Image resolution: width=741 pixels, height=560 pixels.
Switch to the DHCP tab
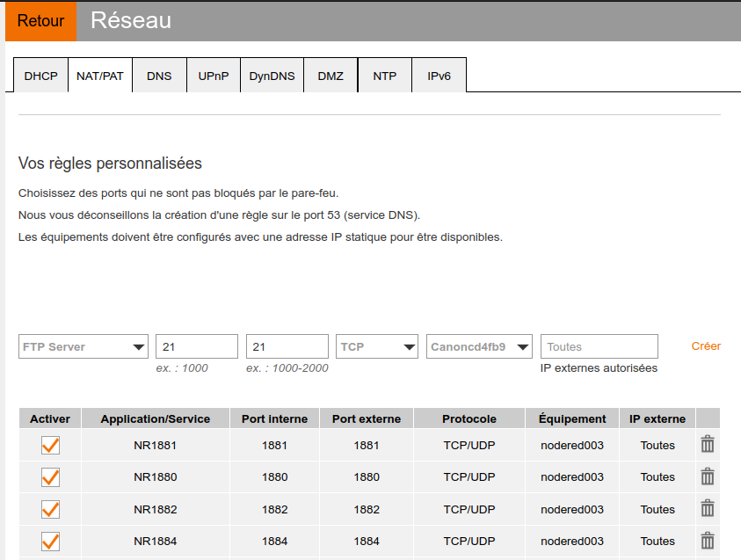[x=40, y=76]
